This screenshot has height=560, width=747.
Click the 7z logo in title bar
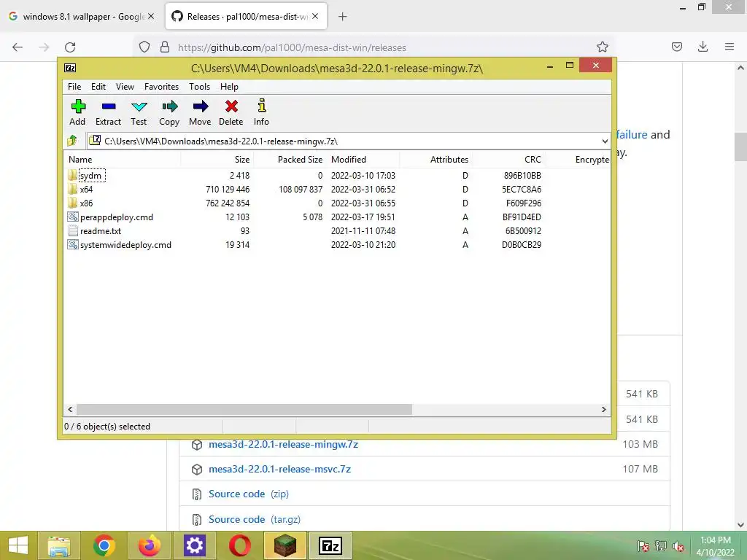[70, 68]
